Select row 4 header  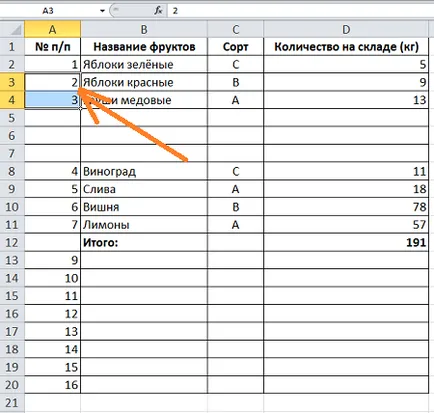12,100
